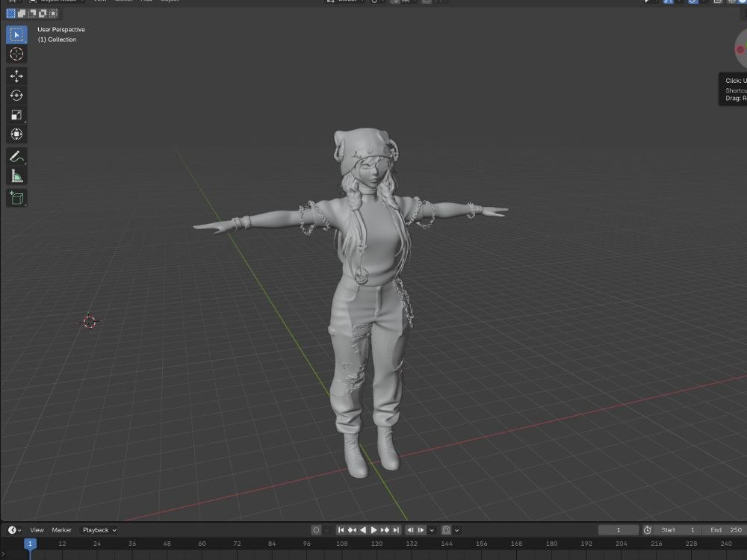The width and height of the screenshot is (747, 560).
Task: Jump to previous keyframe
Action: coord(352,530)
